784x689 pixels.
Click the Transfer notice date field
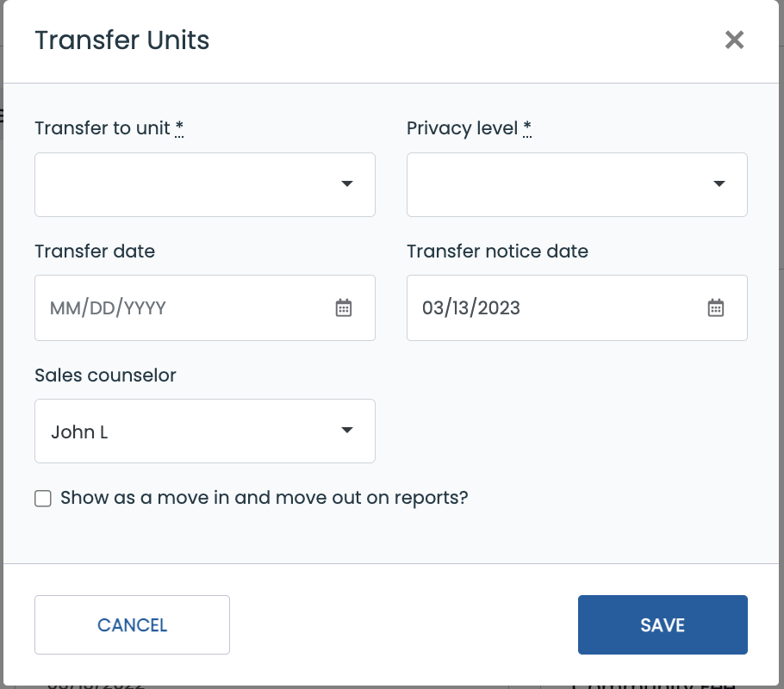[x=576, y=307]
